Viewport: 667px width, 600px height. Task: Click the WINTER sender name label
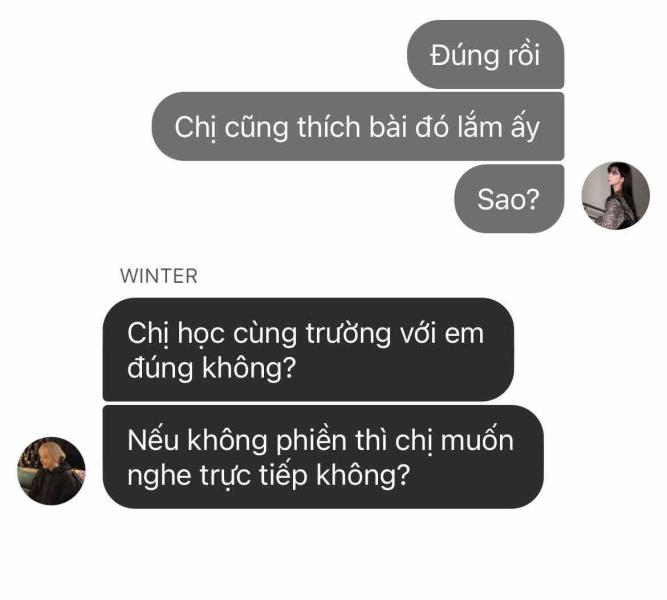(159, 276)
